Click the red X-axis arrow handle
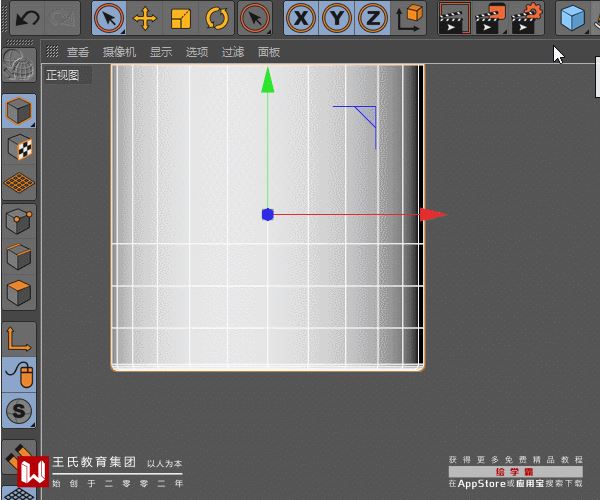The image size is (600, 500). pyautogui.click(x=433, y=215)
